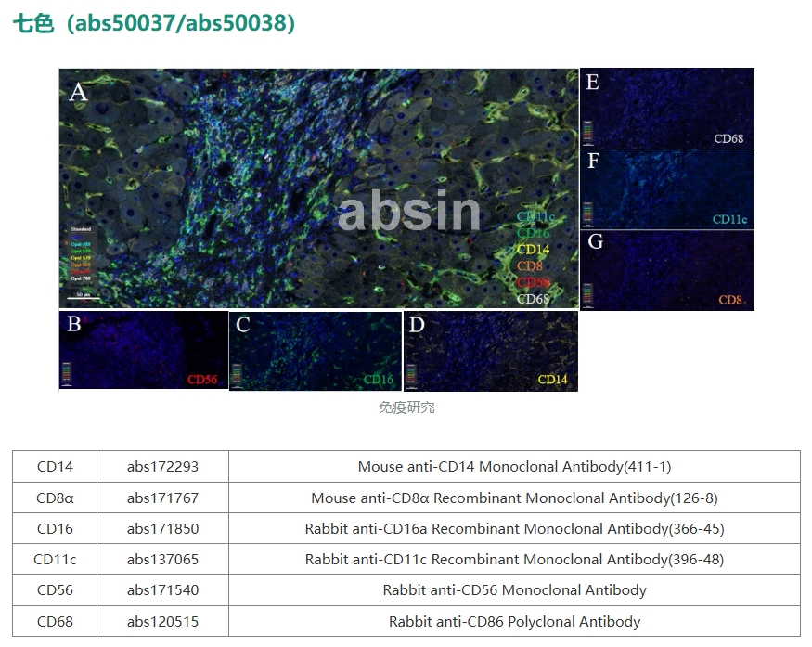Click the 七色 (abs50037/abs50038) heading
Screen dimensions: 812x647
coord(154,24)
